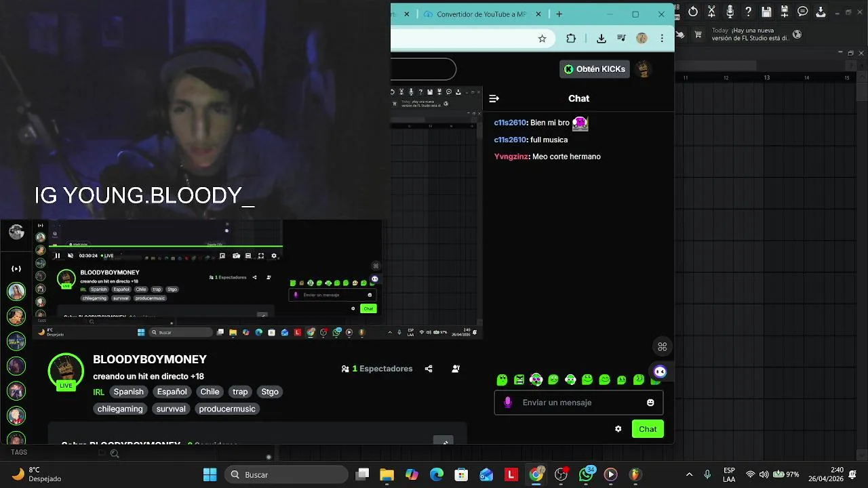Open WhatsApp from the taskbar
Image resolution: width=868 pixels, height=488 pixels.
point(587,474)
